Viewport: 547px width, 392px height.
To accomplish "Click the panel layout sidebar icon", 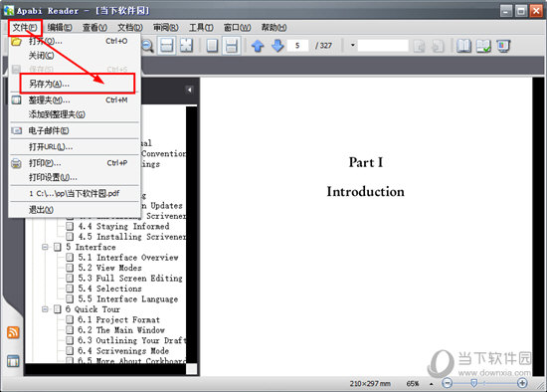I will [x=13, y=361].
